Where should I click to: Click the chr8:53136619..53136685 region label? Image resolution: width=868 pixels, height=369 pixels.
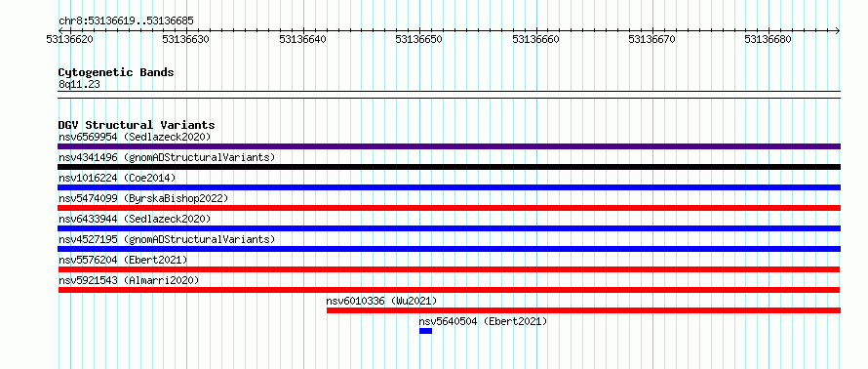(x=126, y=21)
